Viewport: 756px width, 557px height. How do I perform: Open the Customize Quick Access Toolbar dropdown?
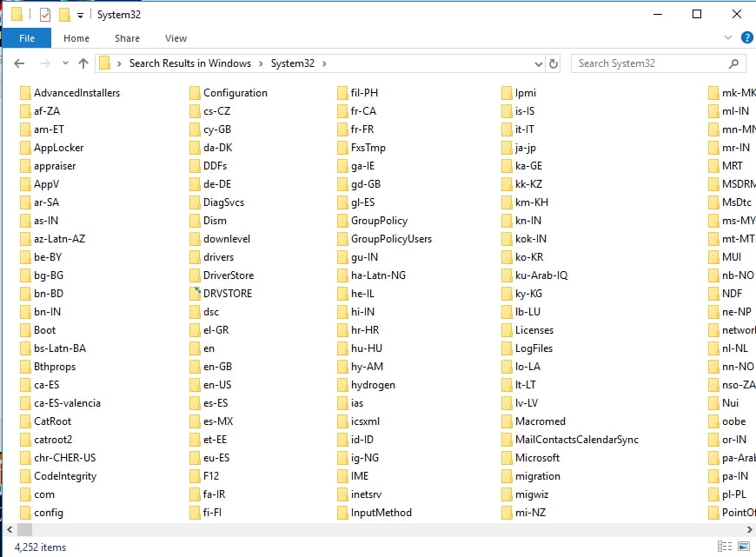[x=80, y=16]
